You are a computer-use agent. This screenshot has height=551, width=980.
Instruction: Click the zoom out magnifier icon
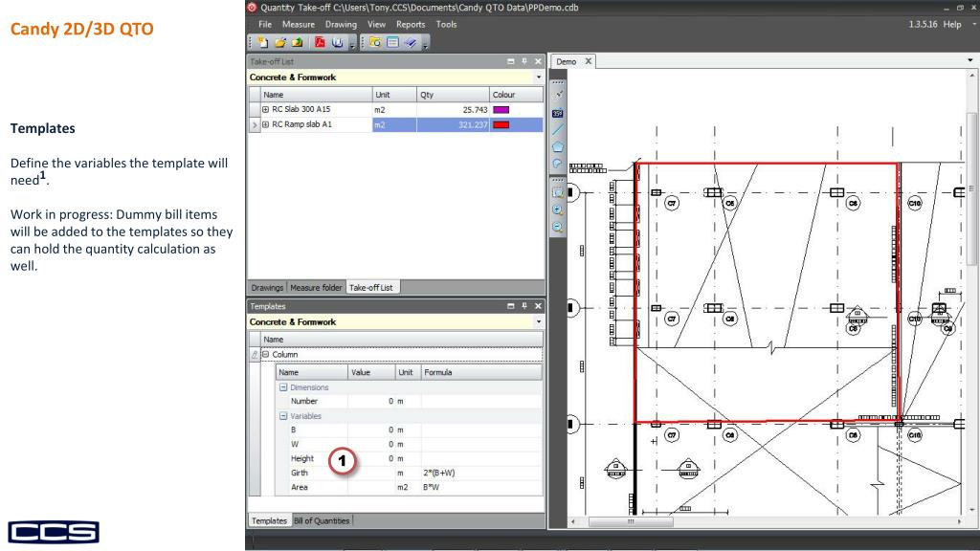556,228
